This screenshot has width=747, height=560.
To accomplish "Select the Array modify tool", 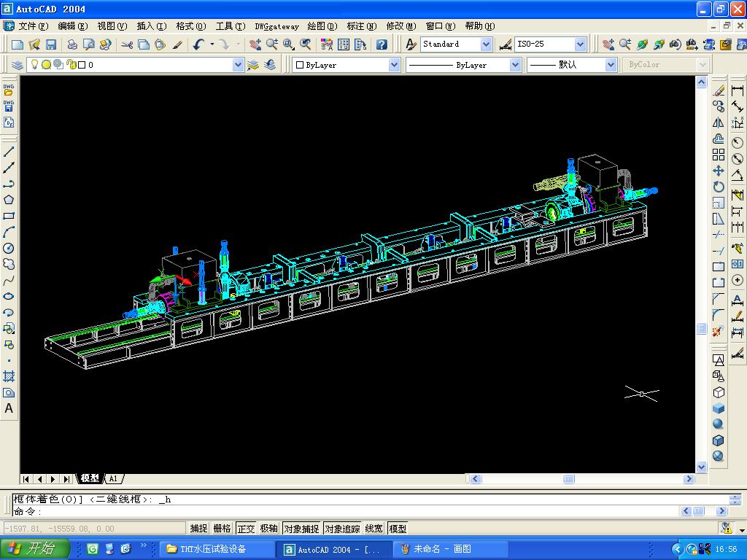I will click(719, 155).
